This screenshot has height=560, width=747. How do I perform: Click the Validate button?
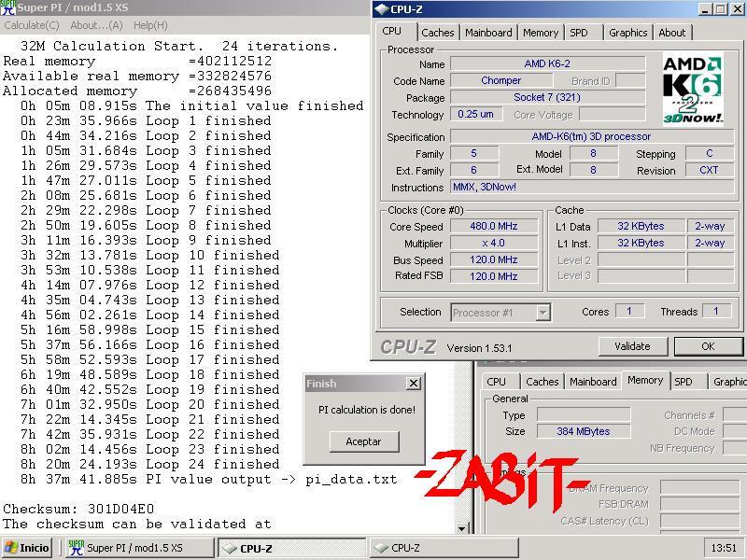[632, 346]
